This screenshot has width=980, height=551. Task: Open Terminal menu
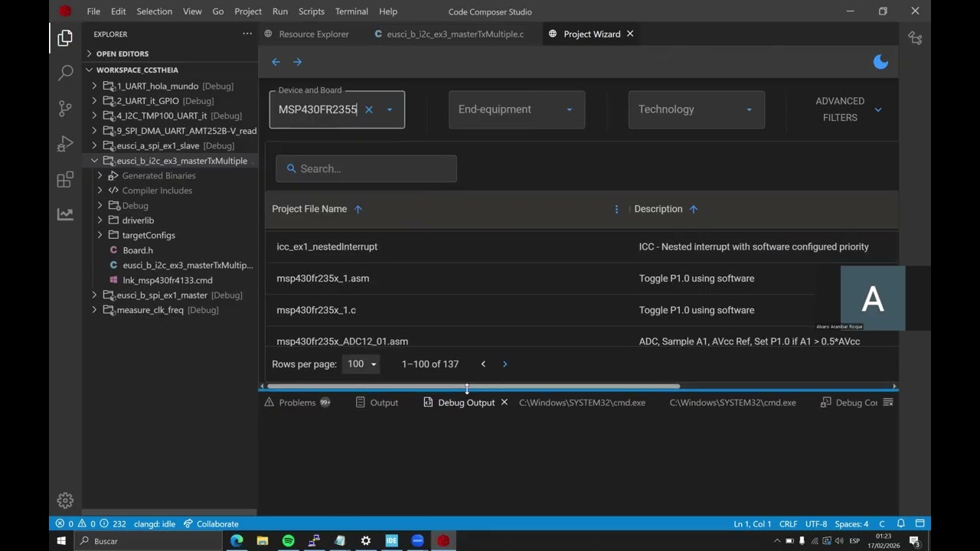(x=351, y=11)
